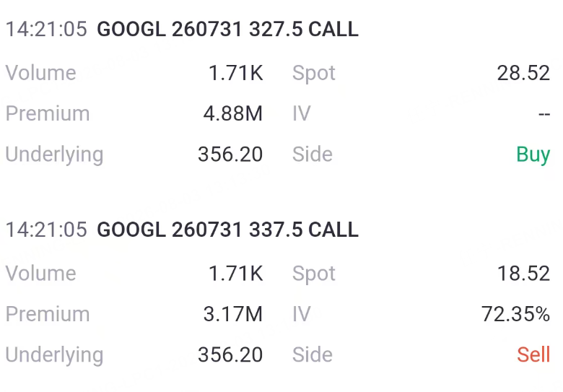Open GOOGL 260731 327.5 CALL contract

pos(227,29)
